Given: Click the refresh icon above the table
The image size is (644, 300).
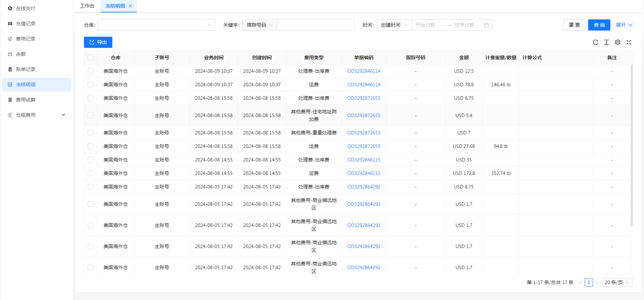Looking at the screenshot, I should pos(595,42).
